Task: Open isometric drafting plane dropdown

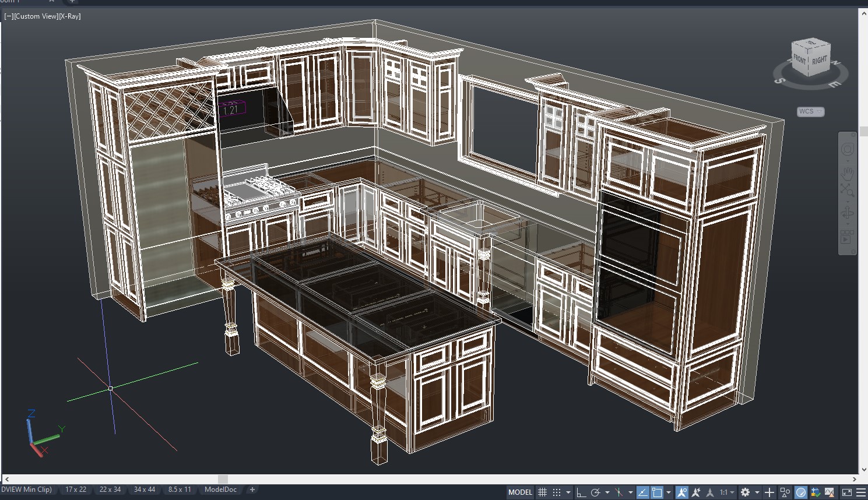Action: (631, 492)
